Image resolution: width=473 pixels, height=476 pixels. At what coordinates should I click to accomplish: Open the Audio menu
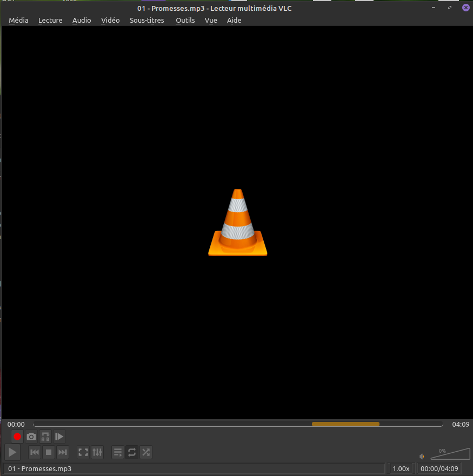pyautogui.click(x=82, y=21)
